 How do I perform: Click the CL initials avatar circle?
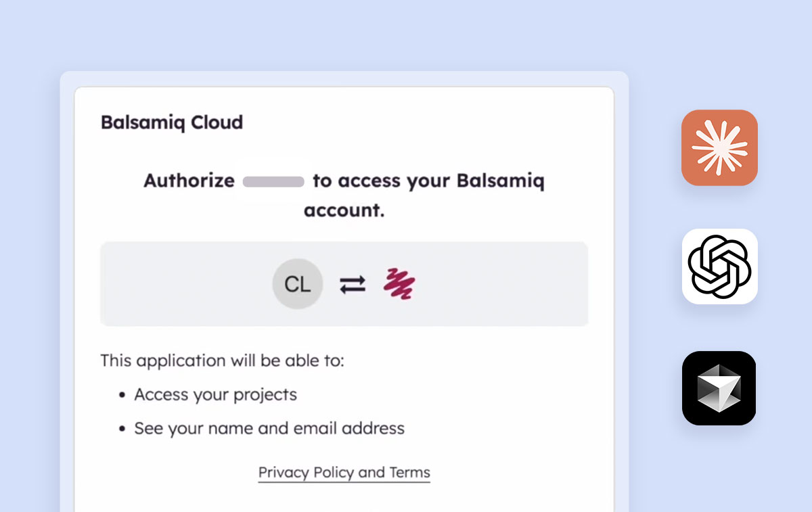[x=298, y=284]
